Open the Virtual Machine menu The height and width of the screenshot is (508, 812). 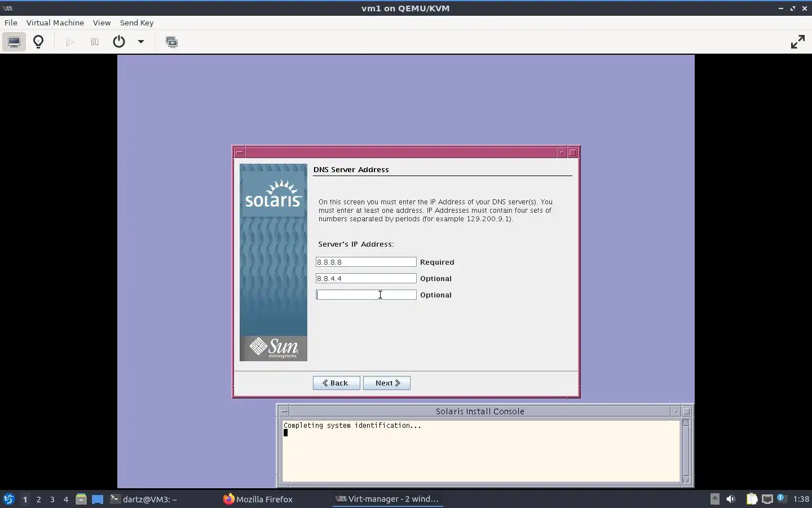pos(55,23)
